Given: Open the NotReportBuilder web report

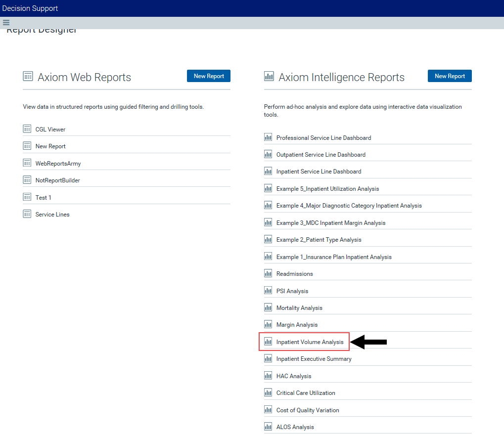Looking at the screenshot, I should (x=57, y=180).
